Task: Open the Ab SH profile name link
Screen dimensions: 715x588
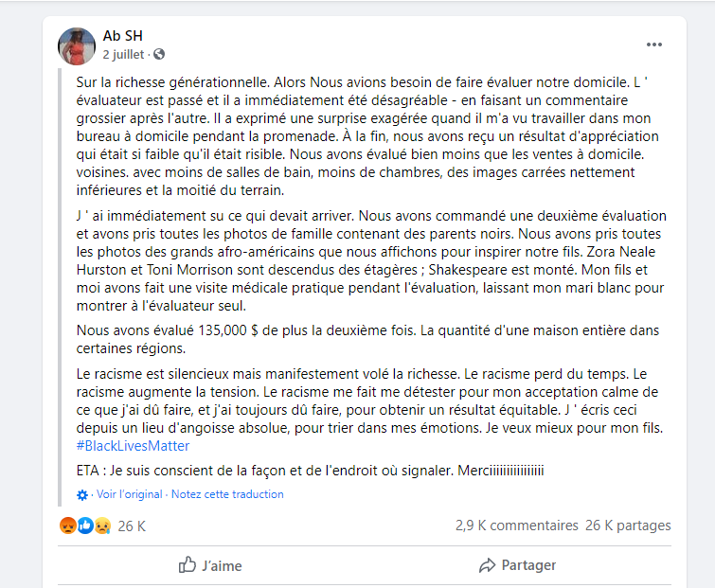Action: point(123,36)
